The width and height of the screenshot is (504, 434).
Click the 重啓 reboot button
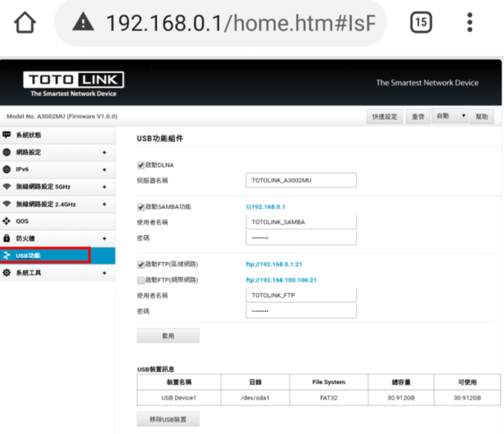418,116
